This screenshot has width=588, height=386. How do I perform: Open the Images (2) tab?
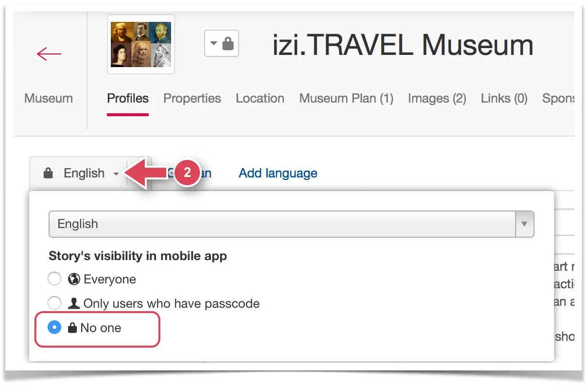(x=437, y=98)
